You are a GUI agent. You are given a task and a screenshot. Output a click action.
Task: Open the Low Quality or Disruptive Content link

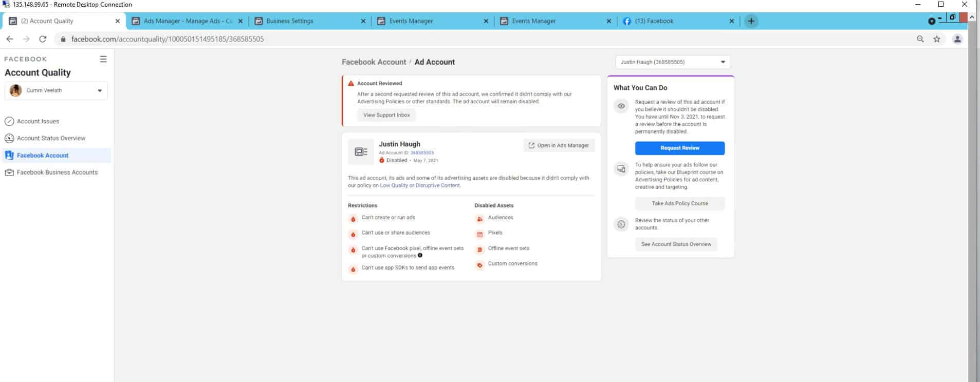click(420, 185)
